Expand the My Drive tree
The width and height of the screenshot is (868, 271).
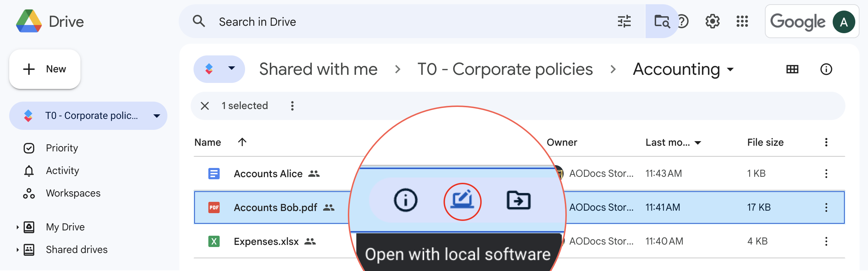pos(17,227)
